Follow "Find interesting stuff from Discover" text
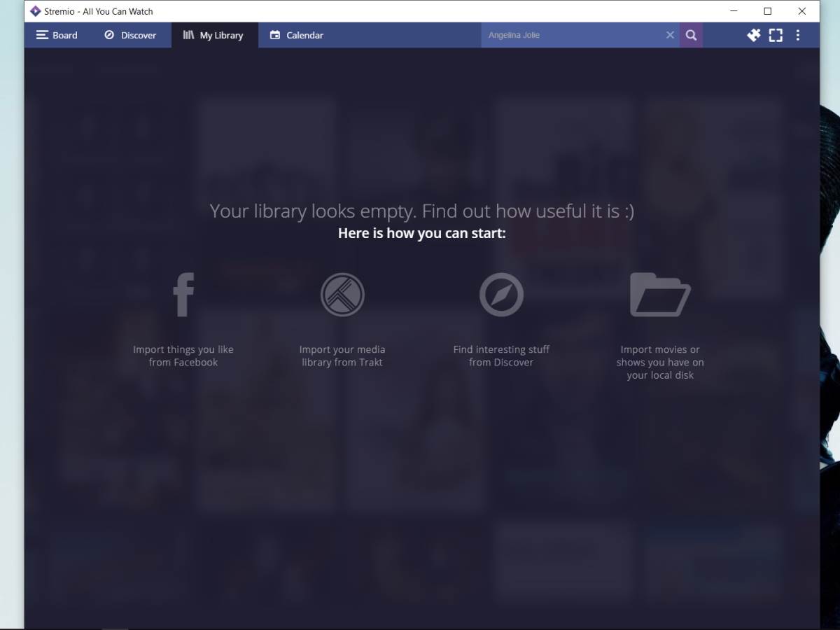Viewport: 840px width, 630px height. click(501, 356)
